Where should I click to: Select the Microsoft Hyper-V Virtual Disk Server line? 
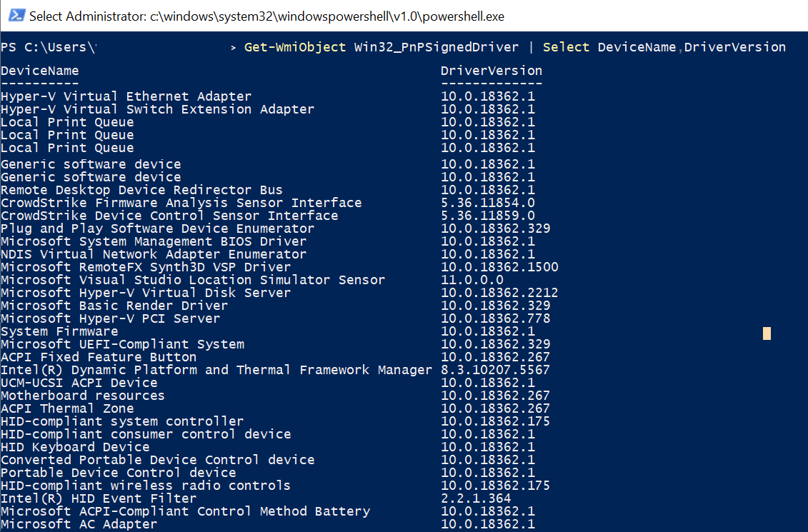point(146,292)
